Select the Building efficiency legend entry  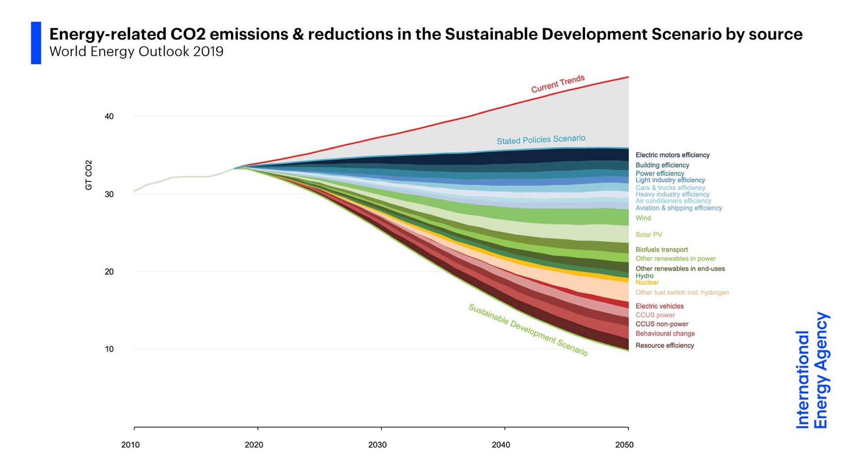click(662, 165)
